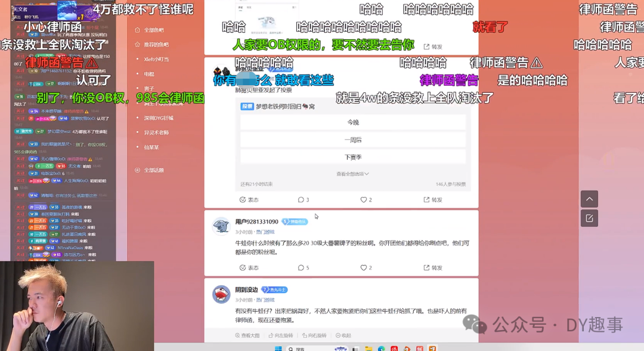This screenshot has height=351, width=644.
Task: Click the 146人参与投票 count
Action: click(451, 184)
